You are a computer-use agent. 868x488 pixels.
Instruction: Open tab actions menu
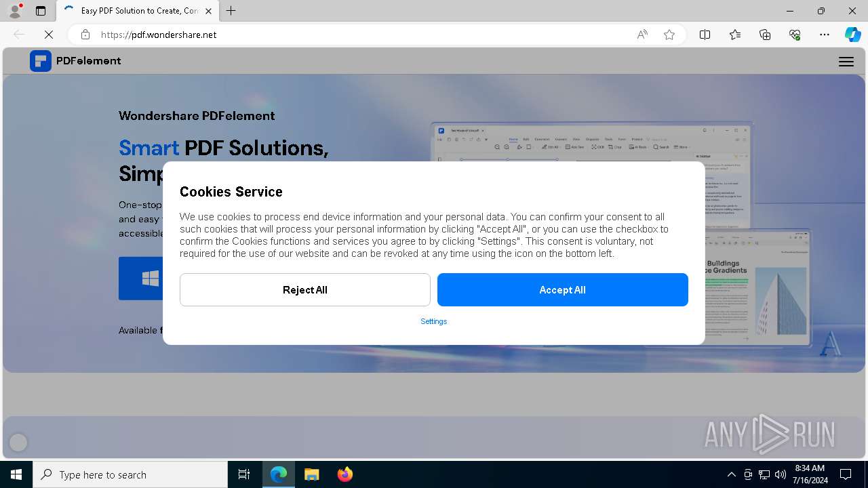coord(41,11)
